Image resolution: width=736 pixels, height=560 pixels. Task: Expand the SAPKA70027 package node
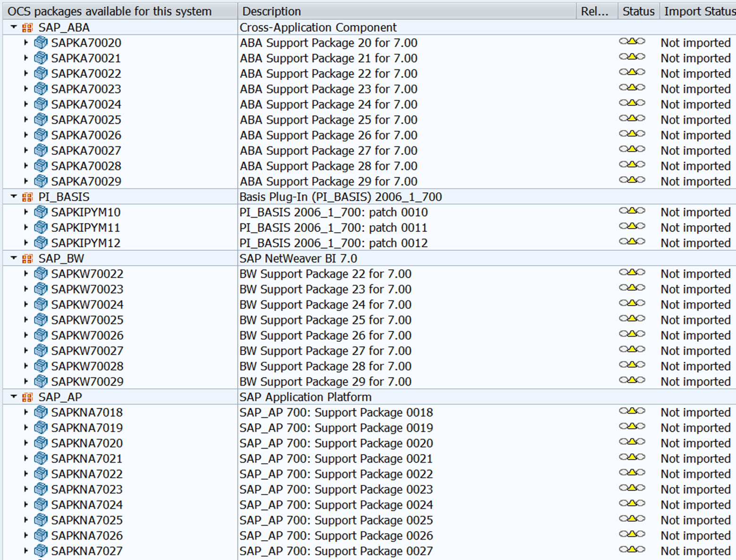click(x=26, y=150)
